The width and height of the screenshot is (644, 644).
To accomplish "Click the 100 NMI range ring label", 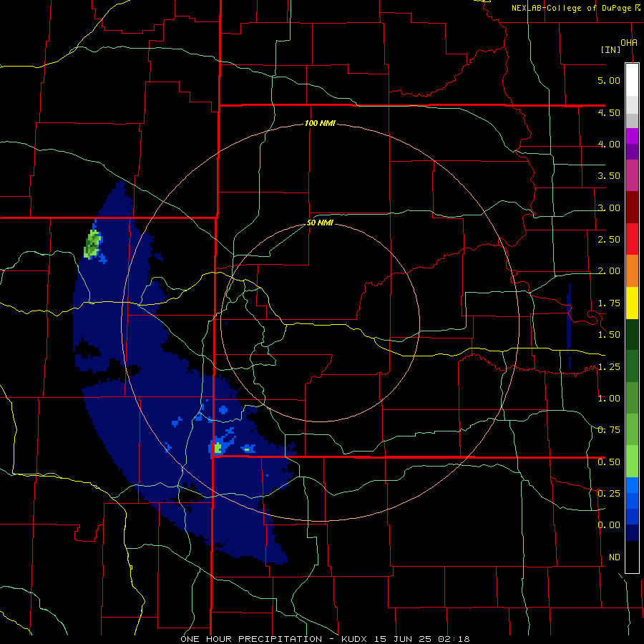I will click(320, 123).
